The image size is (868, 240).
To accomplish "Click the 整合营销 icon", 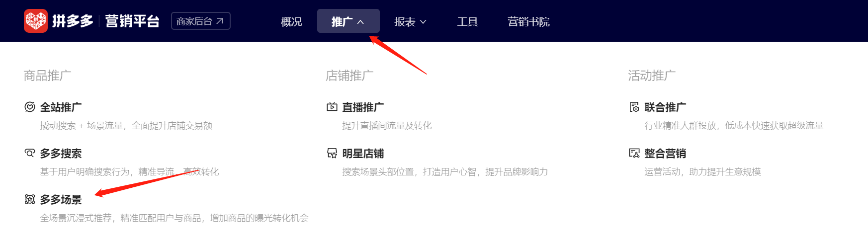I will coord(634,153).
